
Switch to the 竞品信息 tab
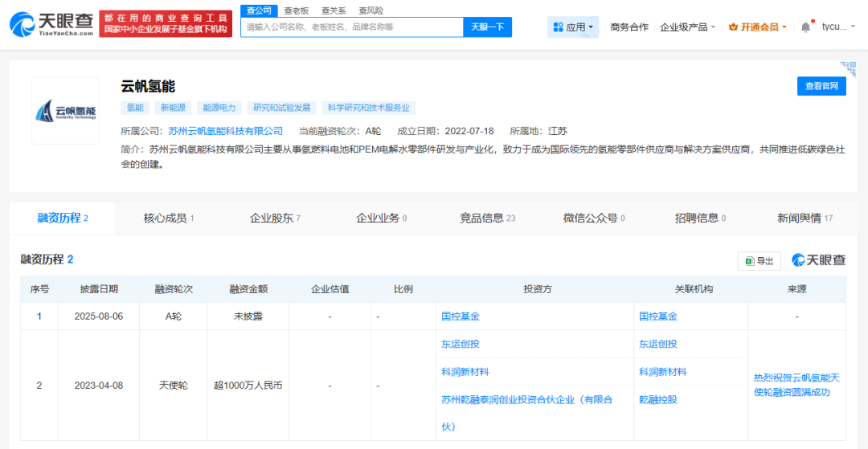(487, 218)
